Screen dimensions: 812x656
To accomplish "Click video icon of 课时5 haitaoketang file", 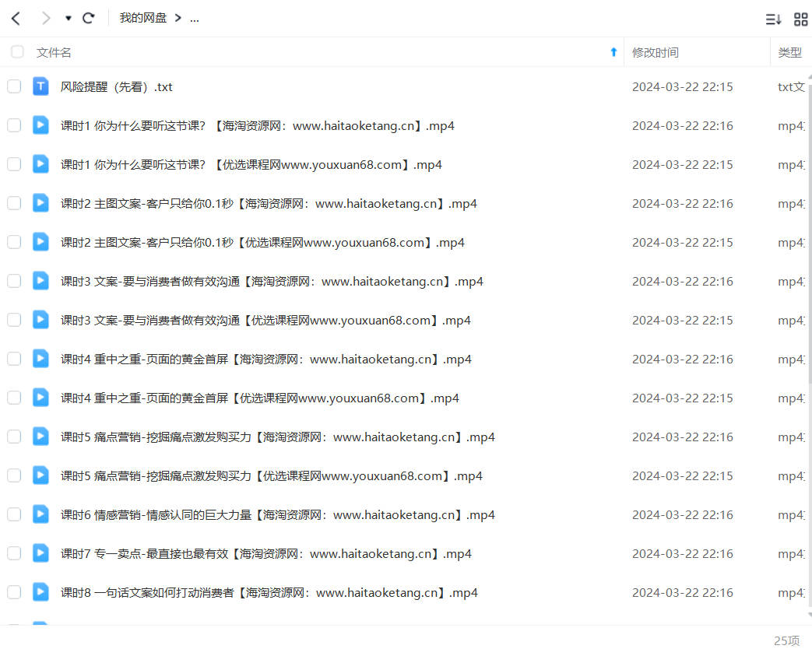I will (x=40, y=437).
